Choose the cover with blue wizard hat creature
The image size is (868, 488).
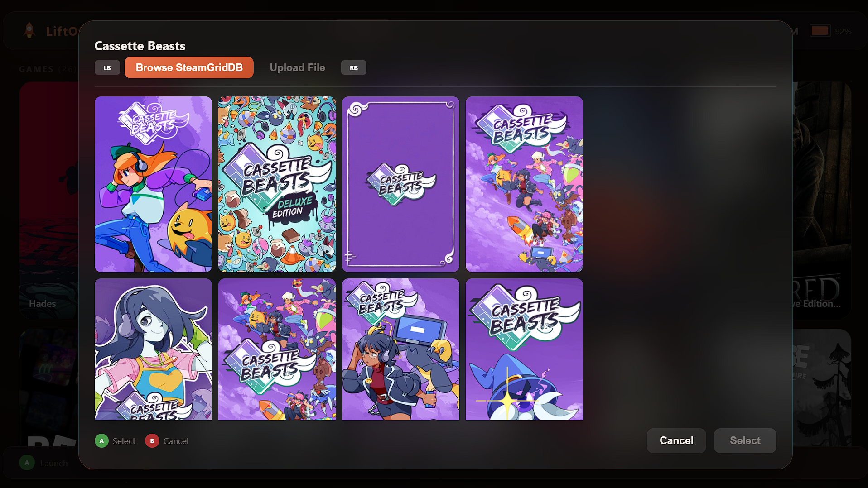[524, 349]
